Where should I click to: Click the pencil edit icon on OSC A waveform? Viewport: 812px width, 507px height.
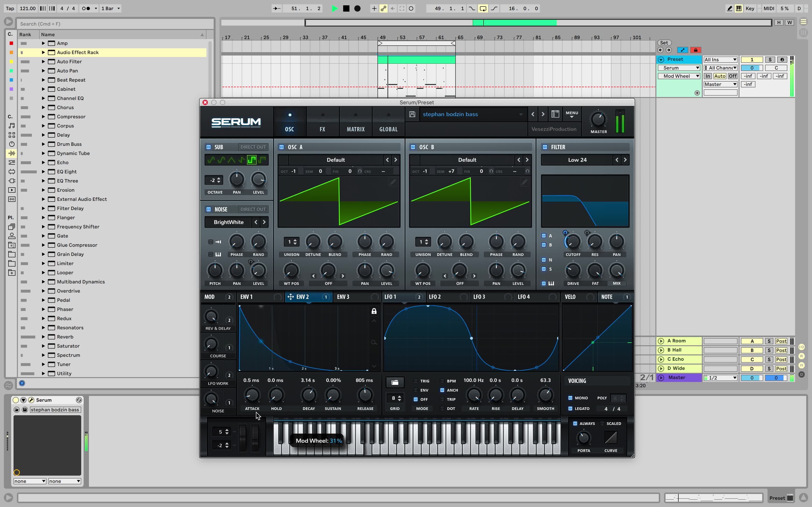coord(393,182)
